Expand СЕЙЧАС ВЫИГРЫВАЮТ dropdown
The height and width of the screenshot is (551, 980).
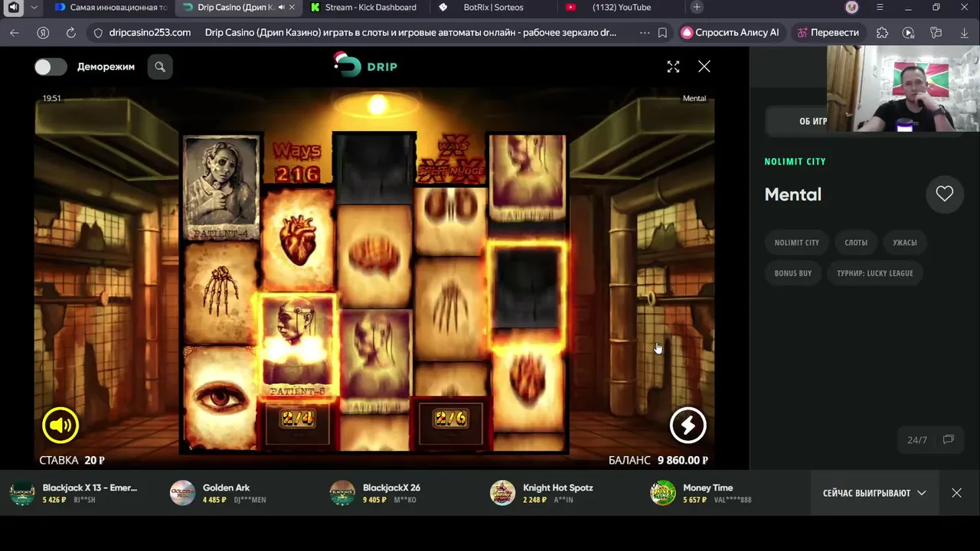point(874,493)
